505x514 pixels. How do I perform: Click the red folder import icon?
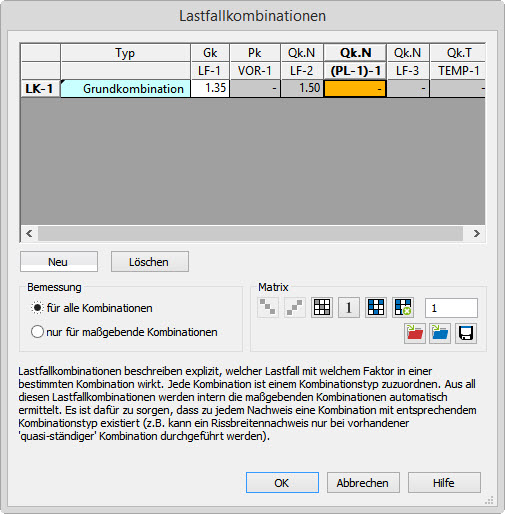[415, 333]
